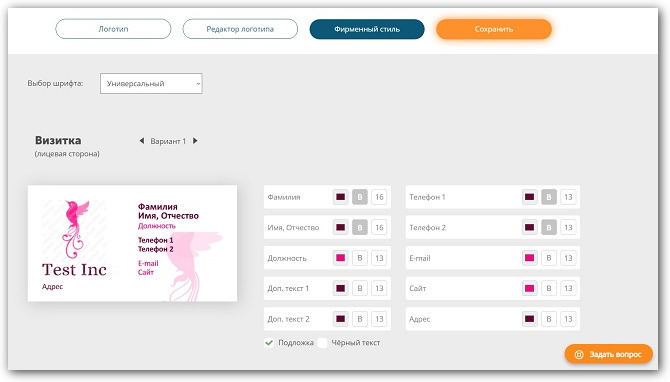670x382 pixels.
Task: Open the Выбор шрифта dropdown
Action: 151,83
